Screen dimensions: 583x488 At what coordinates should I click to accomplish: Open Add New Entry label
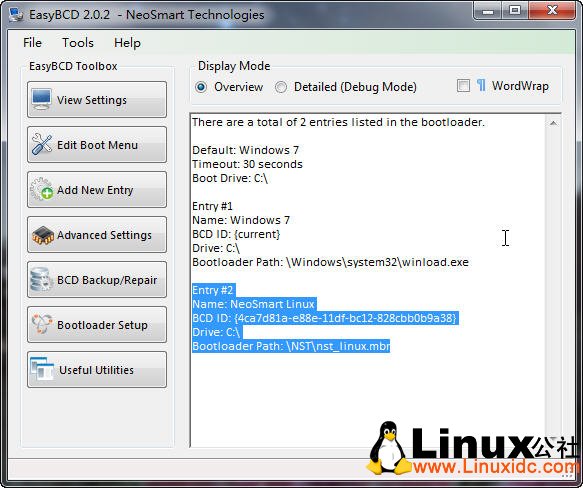click(95, 190)
